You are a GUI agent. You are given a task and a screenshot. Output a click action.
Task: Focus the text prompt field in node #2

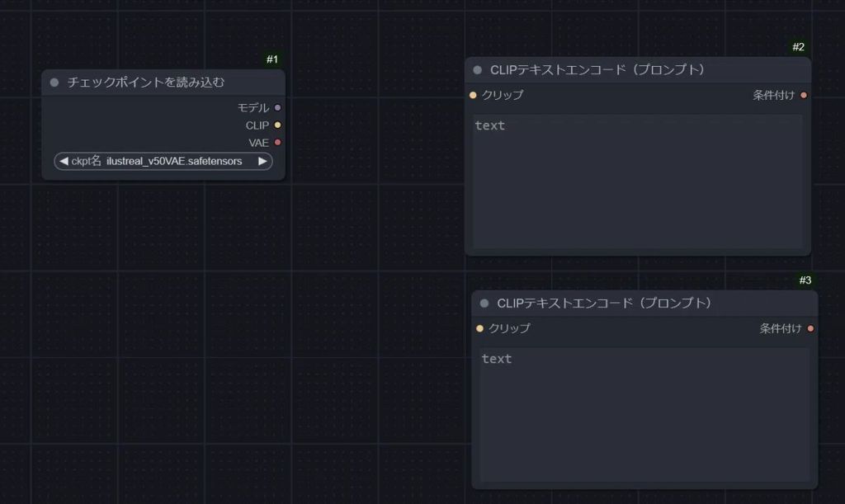coord(637,181)
